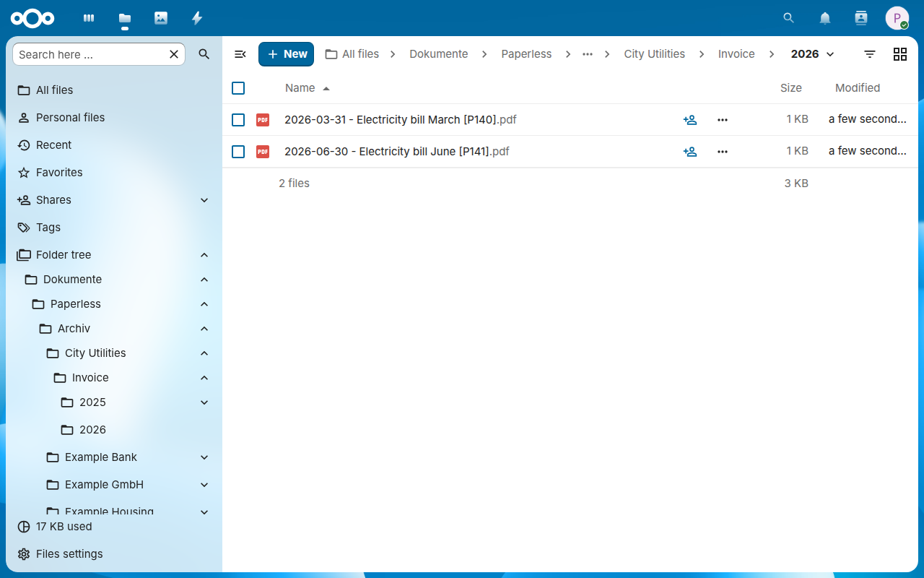
Task: Click the PDF icon of June bill
Action: pos(263,152)
